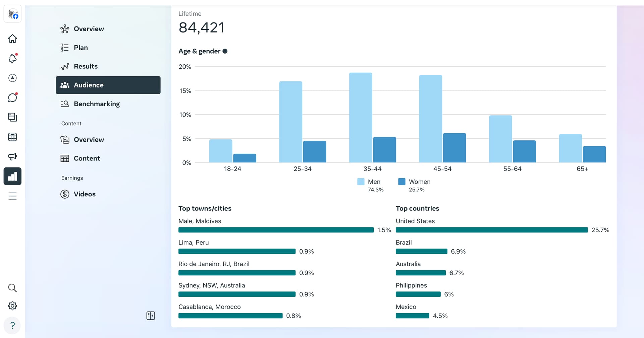The width and height of the screenshot is (644, 338).
Task: Open the Ads megaphone icon
Action: [x=12, y=156]
